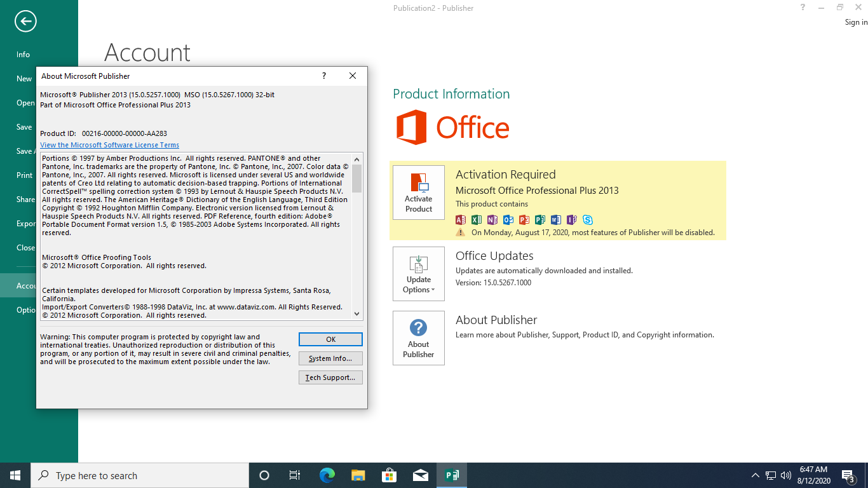Launch Microsoft Edge from taskbar

click(x=327, y=475)
